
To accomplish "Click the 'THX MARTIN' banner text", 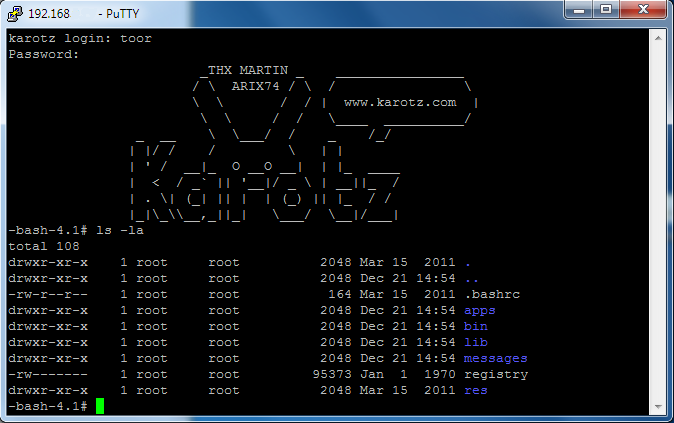I will (x=248, y=70).
